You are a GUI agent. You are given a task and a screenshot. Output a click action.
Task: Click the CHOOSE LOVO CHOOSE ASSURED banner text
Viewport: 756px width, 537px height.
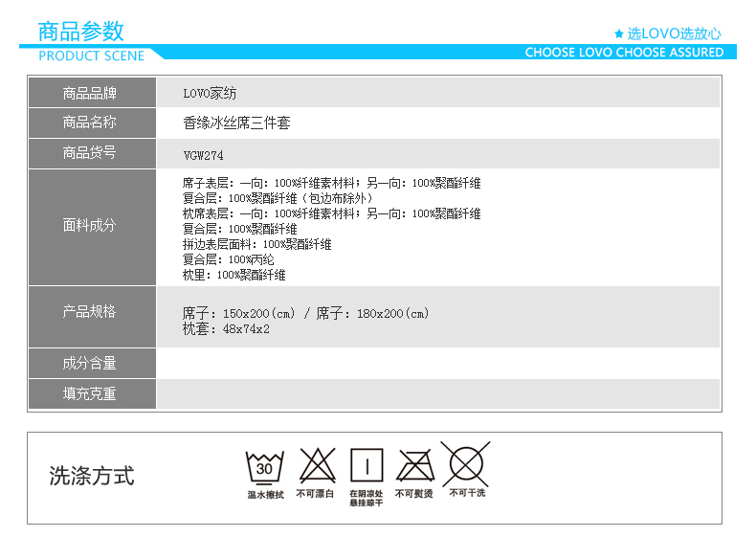(624, 52)
